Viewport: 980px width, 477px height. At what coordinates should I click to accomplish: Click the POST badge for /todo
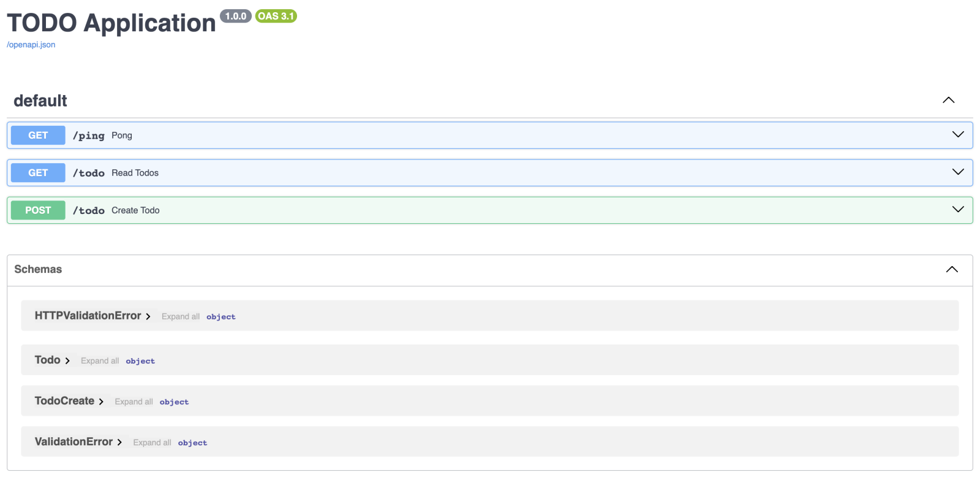coord(38,210)
